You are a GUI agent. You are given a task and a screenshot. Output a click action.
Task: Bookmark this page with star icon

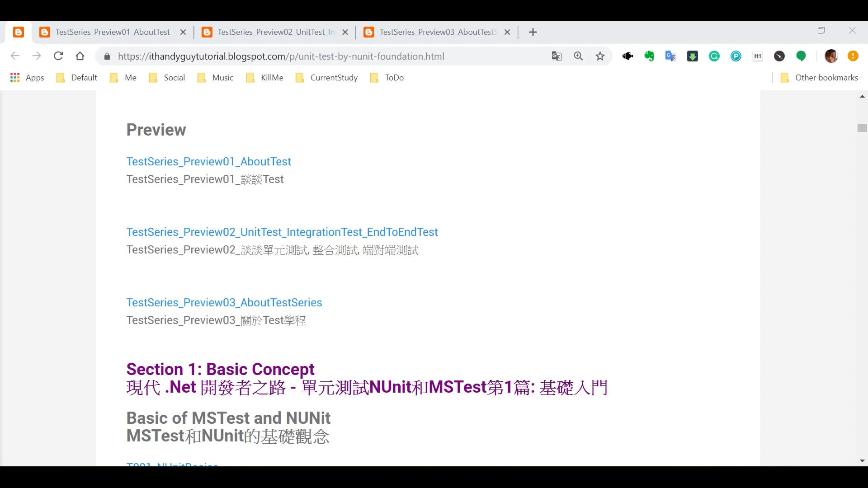600,56
